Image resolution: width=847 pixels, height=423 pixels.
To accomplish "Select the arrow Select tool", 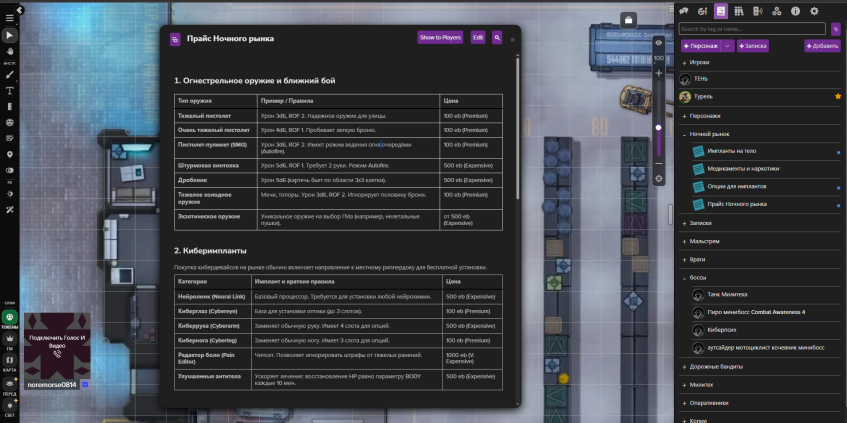I will click(x=9, y=36).
